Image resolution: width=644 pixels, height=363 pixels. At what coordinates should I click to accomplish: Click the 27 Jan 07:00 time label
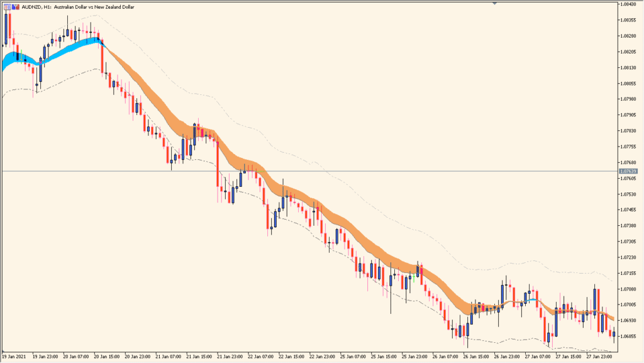pos(538,357)
